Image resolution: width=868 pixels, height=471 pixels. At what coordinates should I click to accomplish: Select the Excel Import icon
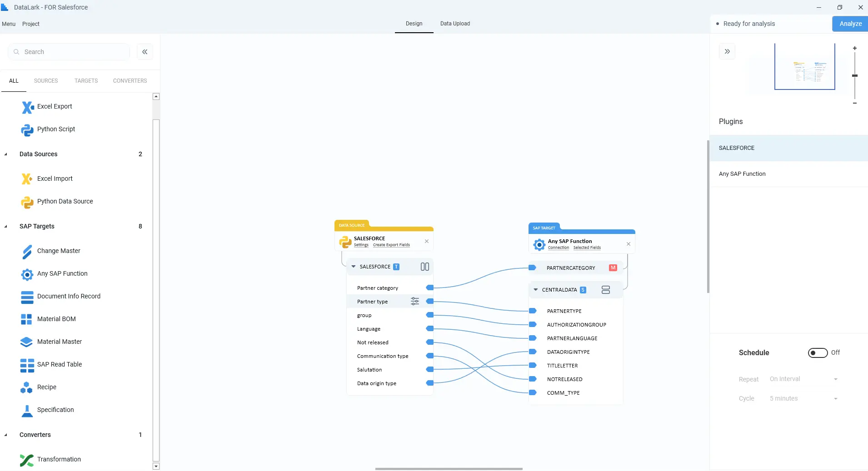pyautogui.click(x=27, y=179)
